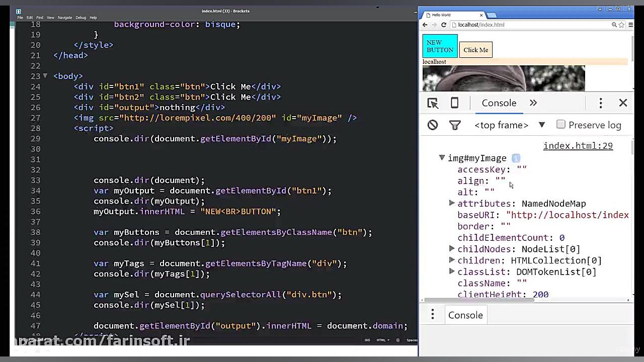
Task: Click the Brackets linting status icon
Action: point(398,340)
